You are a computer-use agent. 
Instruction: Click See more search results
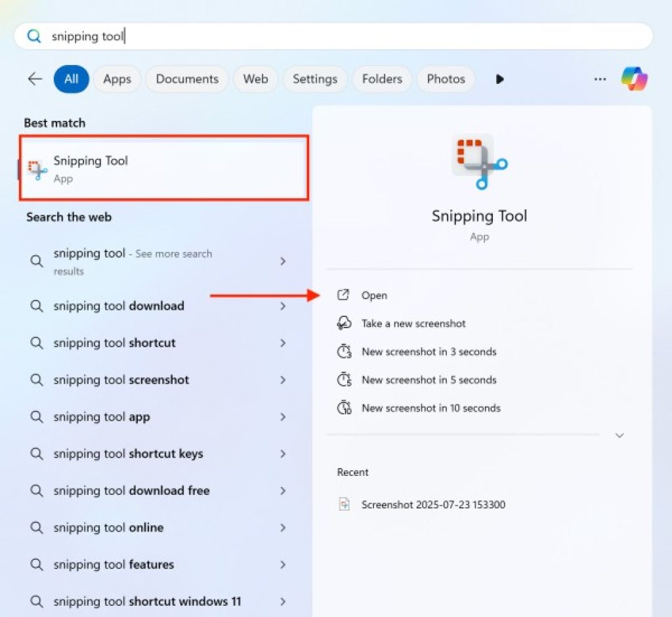point(131,261)
